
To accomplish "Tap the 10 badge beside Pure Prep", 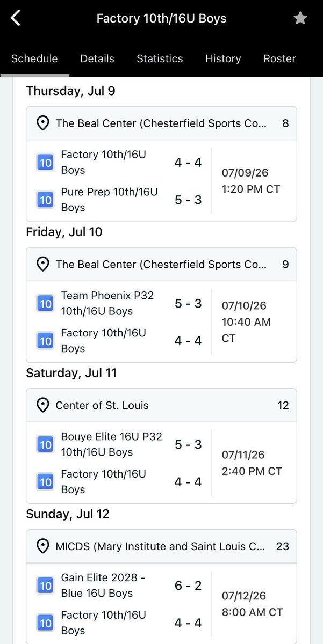I will (45, 200).
